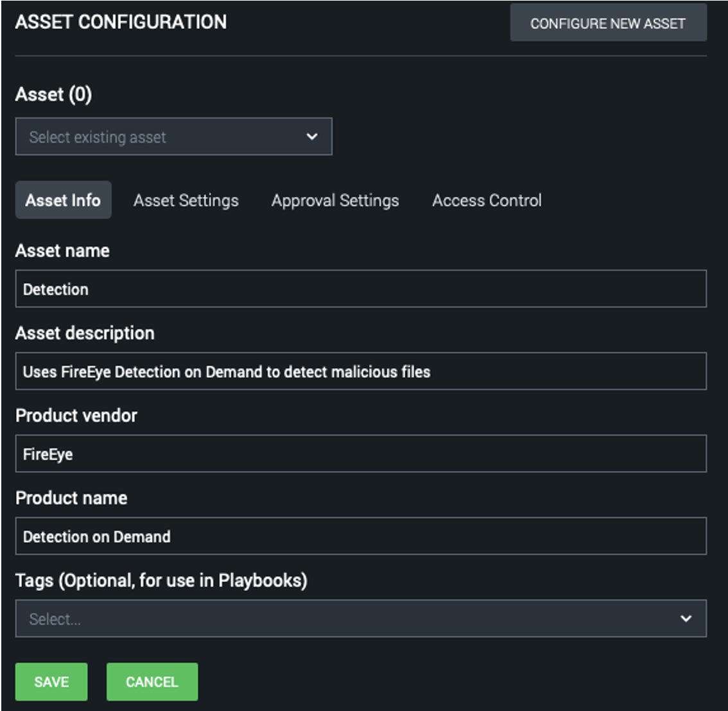The image size is (728, 711).
Task: Open the Asset Settings tab
Action: pos(186,200)
